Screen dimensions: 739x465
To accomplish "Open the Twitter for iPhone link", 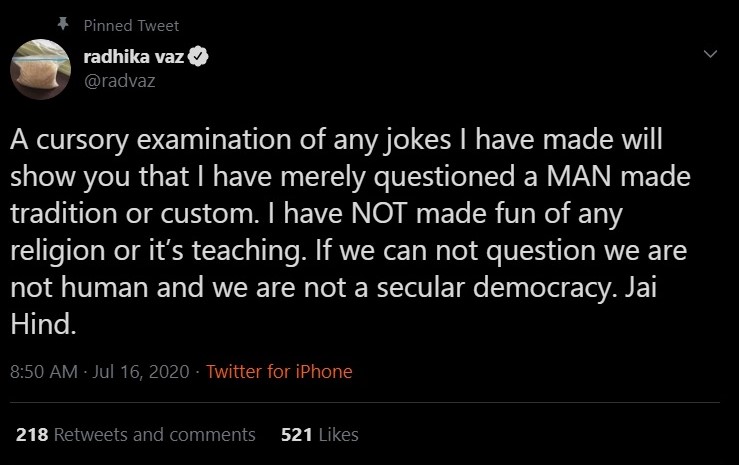I will [x=279, y=371].
